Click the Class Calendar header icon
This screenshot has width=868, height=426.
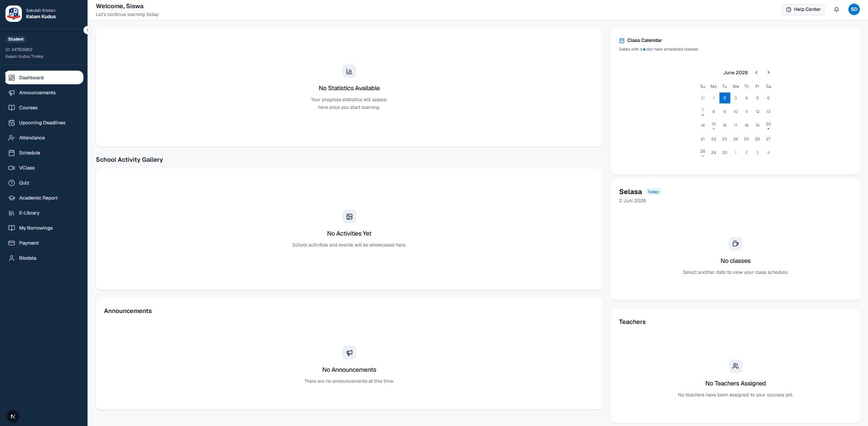tap(622, 41)
